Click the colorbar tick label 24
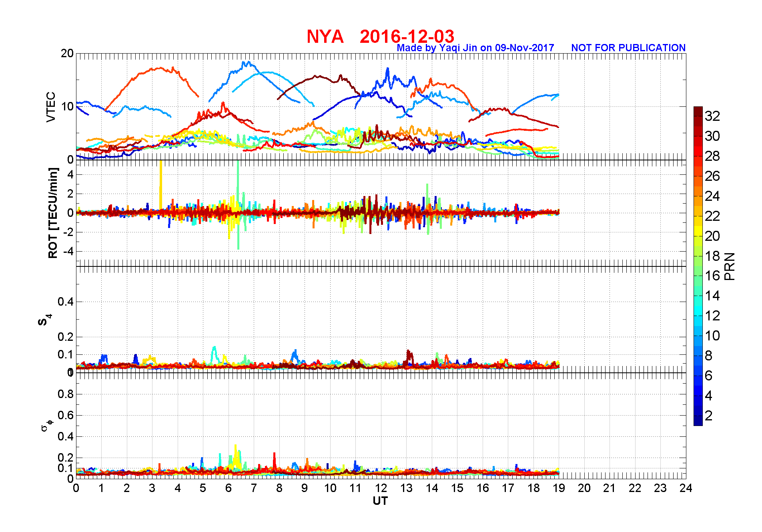Image resolution: width=762 pixels, height=532 pixels. [x=712, y=196]
